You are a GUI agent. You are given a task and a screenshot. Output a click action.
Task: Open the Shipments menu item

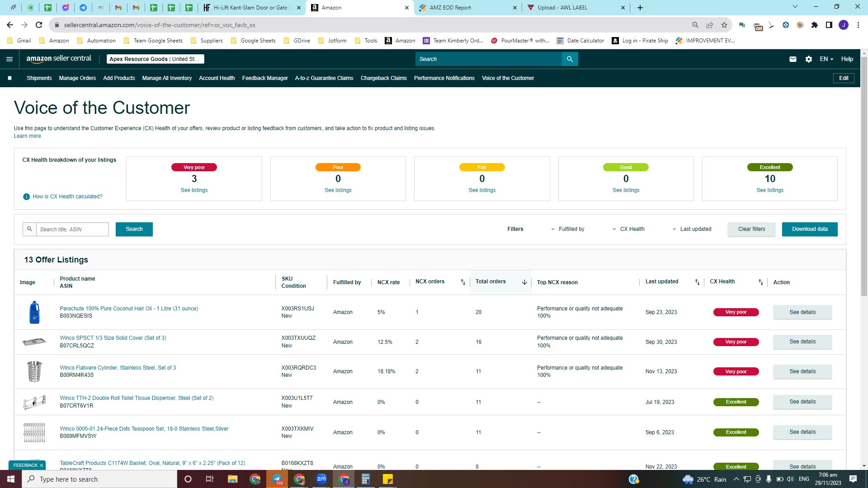click(x=39, y=78)
